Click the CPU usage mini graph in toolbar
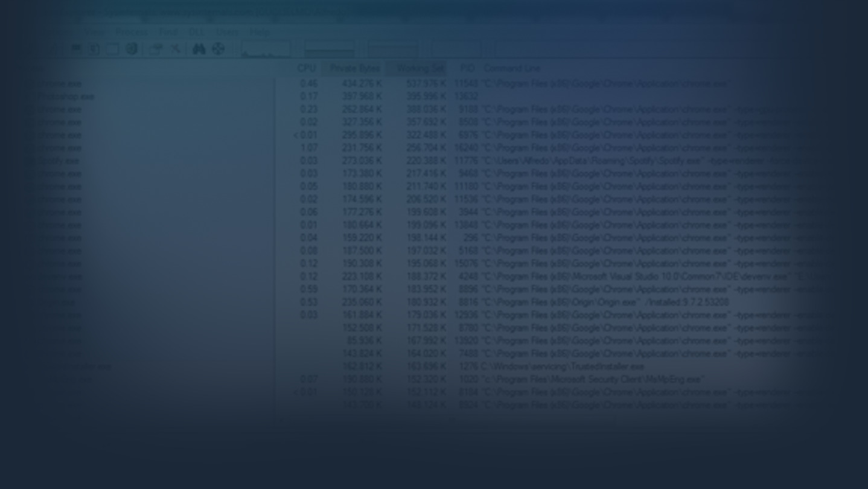 click(266, 49)
